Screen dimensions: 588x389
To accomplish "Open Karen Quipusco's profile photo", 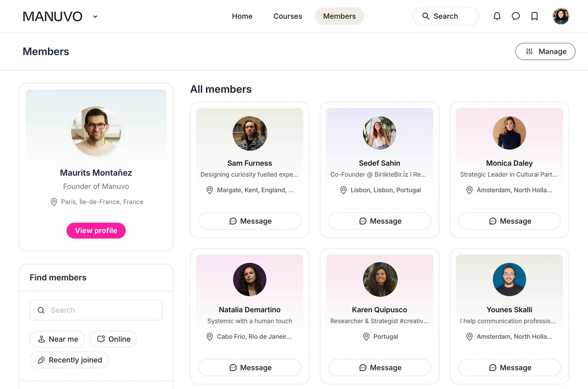I will click(380, 279).
